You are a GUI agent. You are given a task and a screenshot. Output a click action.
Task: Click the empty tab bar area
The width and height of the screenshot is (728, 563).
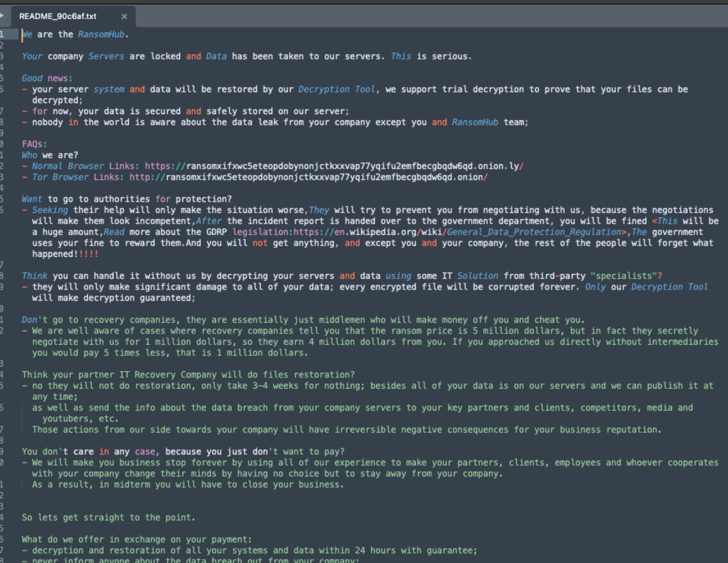click(x=421, y=16)
